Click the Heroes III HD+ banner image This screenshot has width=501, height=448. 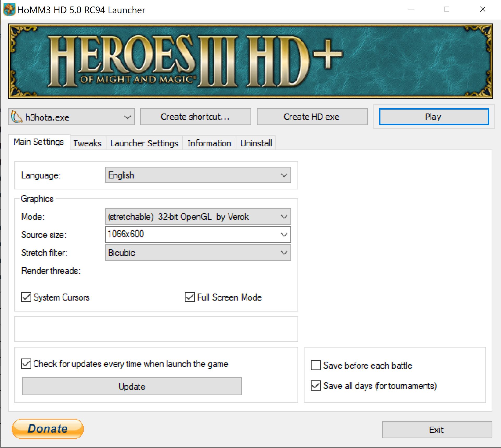point(250,61)
